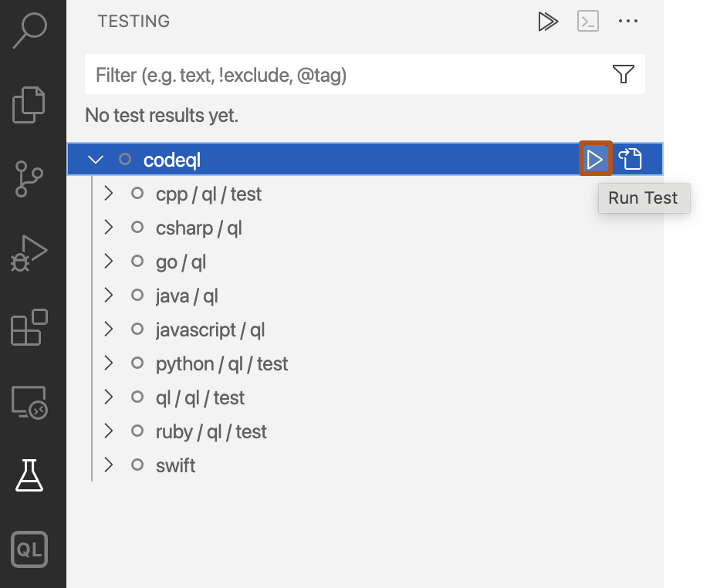Screen dimensions: 710x588
Task: Expand the python / ql / test node
Action: coord(108,363)
